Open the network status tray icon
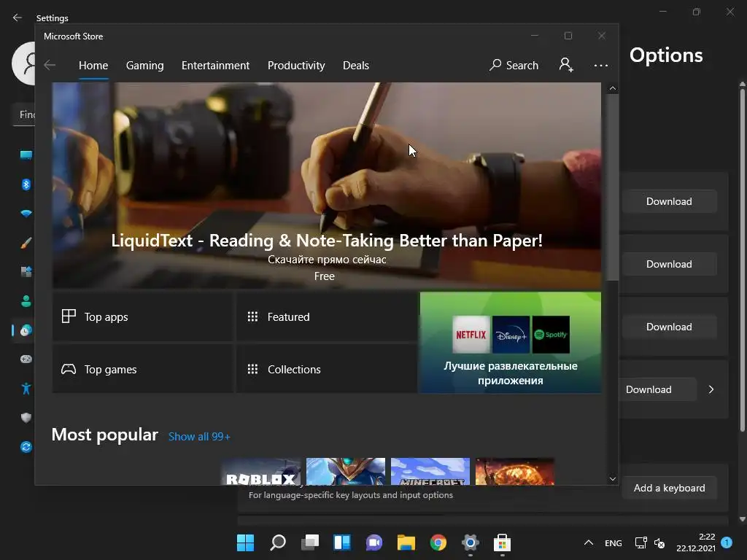747x560 pixels. point(640,542)
